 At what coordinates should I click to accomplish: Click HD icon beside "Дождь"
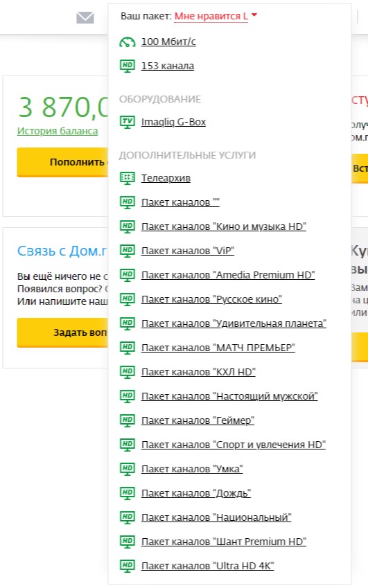coord(127,494)
